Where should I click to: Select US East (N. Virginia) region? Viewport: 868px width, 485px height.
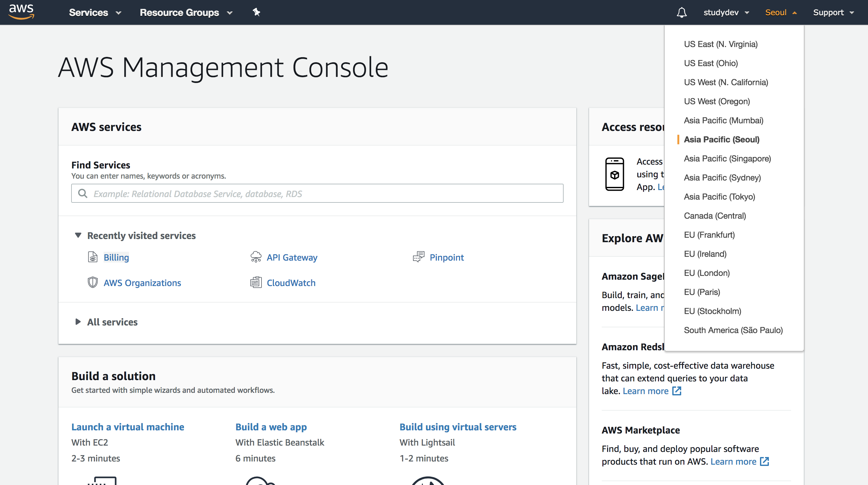pos(721,44)
